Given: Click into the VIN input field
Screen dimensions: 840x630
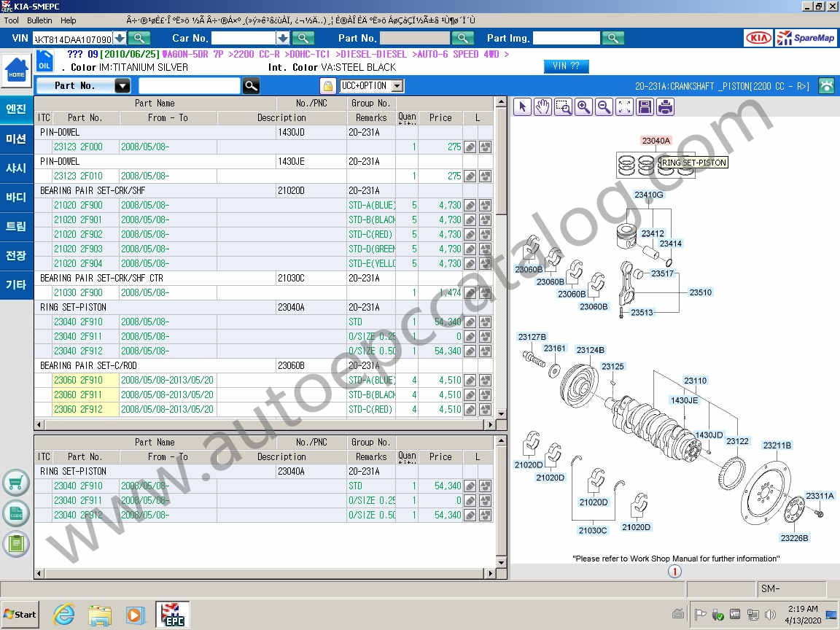Looking at the screenshot, I should coord(73,39).
